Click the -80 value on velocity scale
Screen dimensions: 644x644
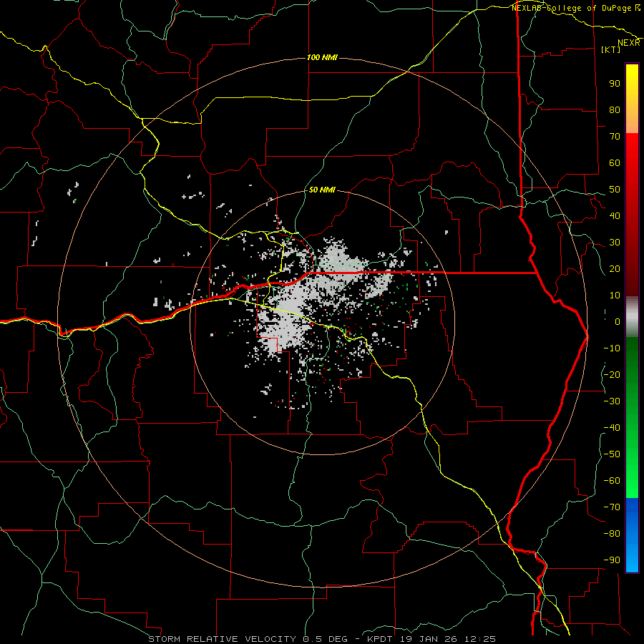pos(612,534)
